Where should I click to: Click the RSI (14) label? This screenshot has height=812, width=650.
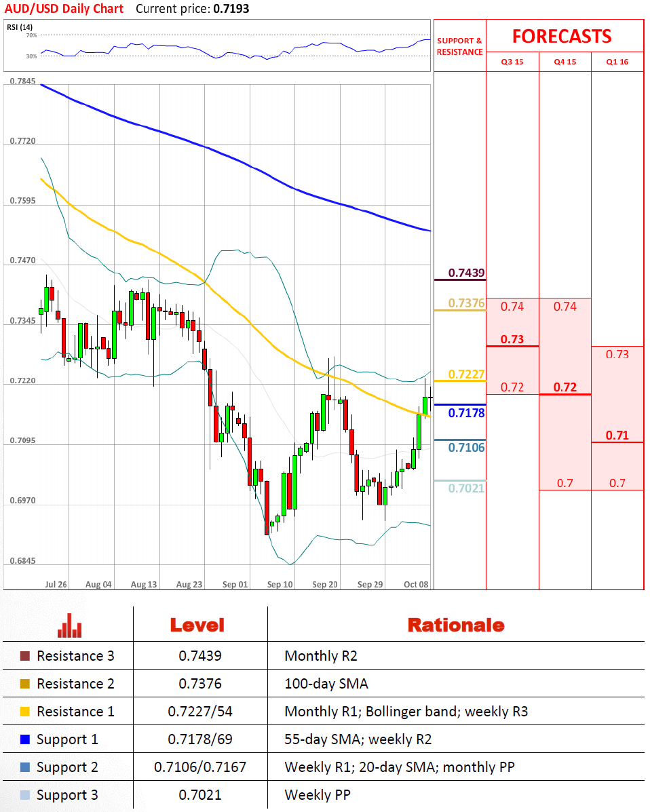click(20, 27)
